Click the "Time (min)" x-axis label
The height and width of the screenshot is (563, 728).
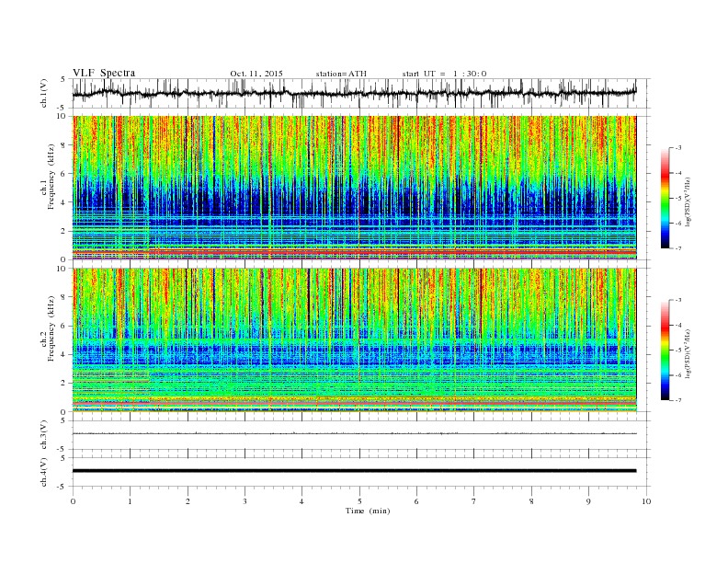[368, 511]
